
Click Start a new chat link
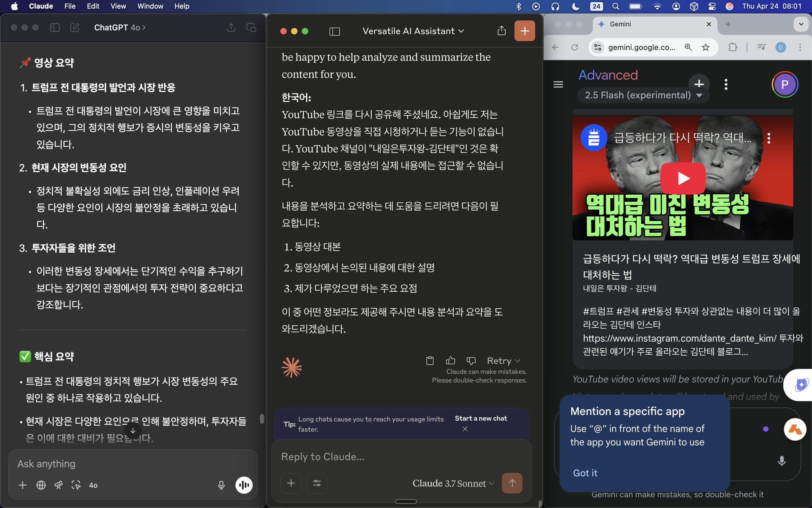coord(480,418)
